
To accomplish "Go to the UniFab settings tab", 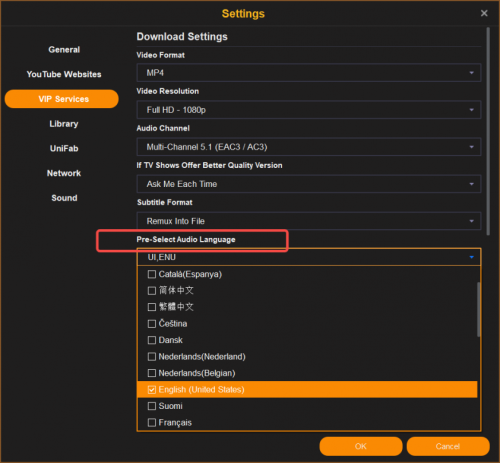I will 64,148.
